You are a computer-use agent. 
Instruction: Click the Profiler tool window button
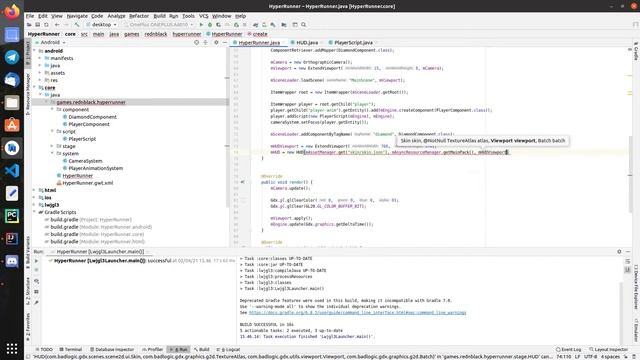point(152,349)
